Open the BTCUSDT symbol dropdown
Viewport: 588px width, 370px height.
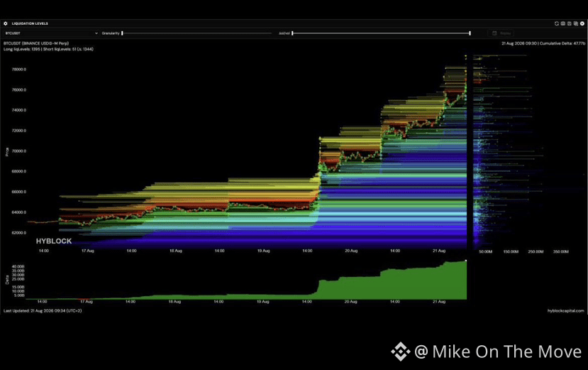click(51, 33)
